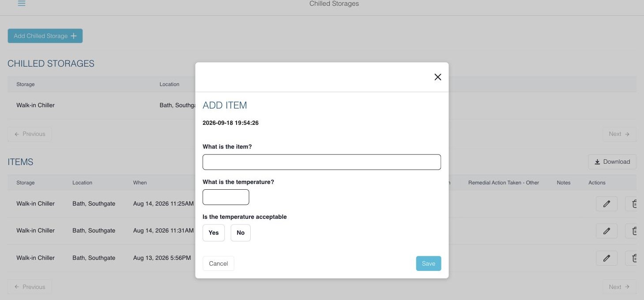Viewport: 644px width, 300px height.
Task: Click the ADD ITEM dialog heading
Action: [x=225, y=105]
